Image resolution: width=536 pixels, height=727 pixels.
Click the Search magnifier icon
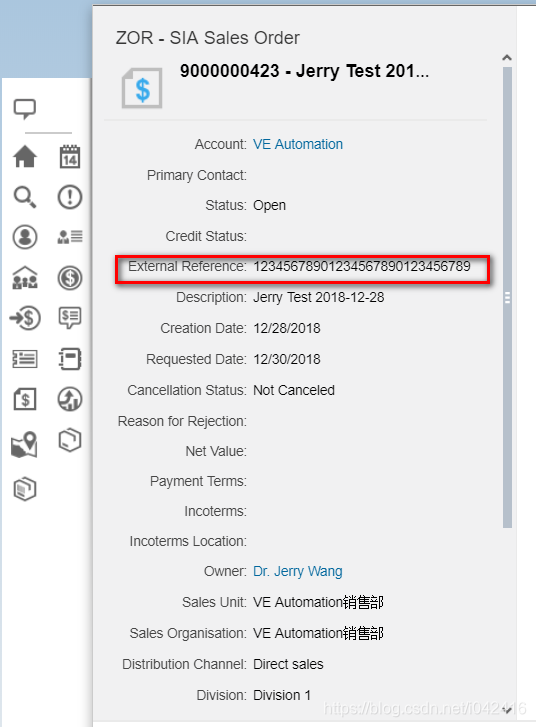click(25, 197)
